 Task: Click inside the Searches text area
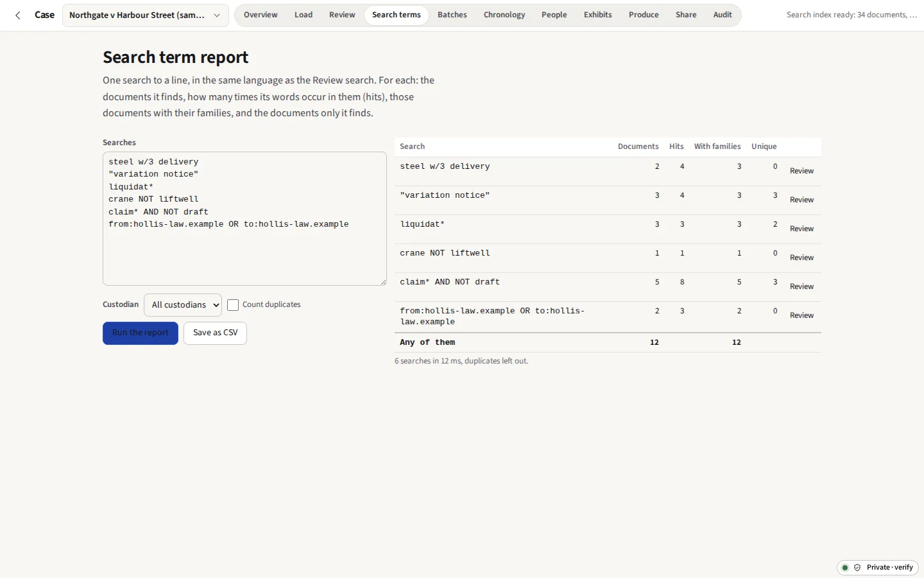[x=244, y=218]
